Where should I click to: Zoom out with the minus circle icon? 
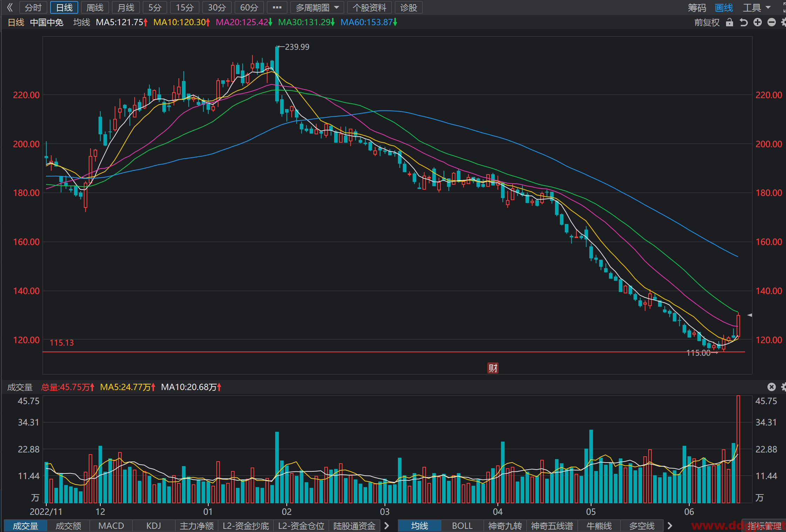772,22
